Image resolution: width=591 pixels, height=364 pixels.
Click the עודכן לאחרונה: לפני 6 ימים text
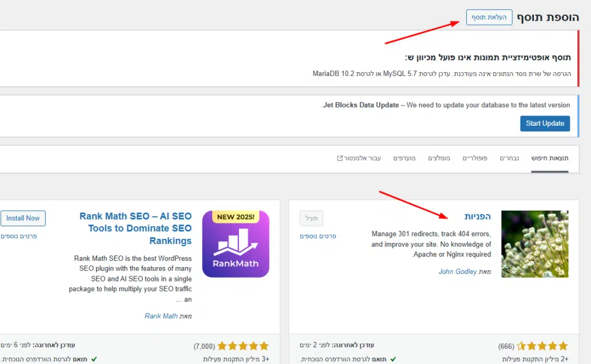click(38, 345)
